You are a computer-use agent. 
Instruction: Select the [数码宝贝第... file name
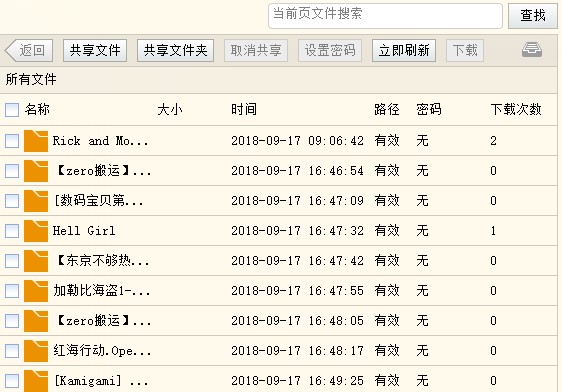[99, 201]
